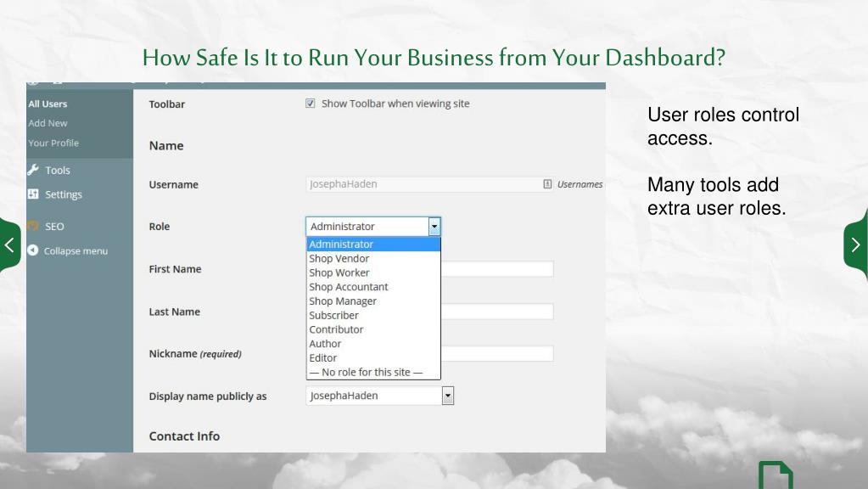Select Author role option
This screenshot has height=489, width=868.
(373, 344)
